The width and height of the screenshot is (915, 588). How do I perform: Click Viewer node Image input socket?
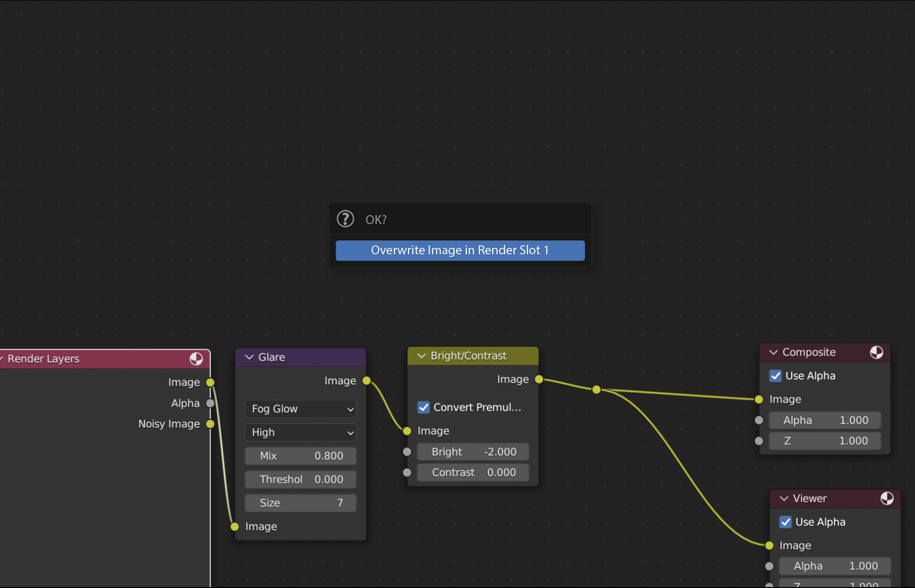coord(769,545)
